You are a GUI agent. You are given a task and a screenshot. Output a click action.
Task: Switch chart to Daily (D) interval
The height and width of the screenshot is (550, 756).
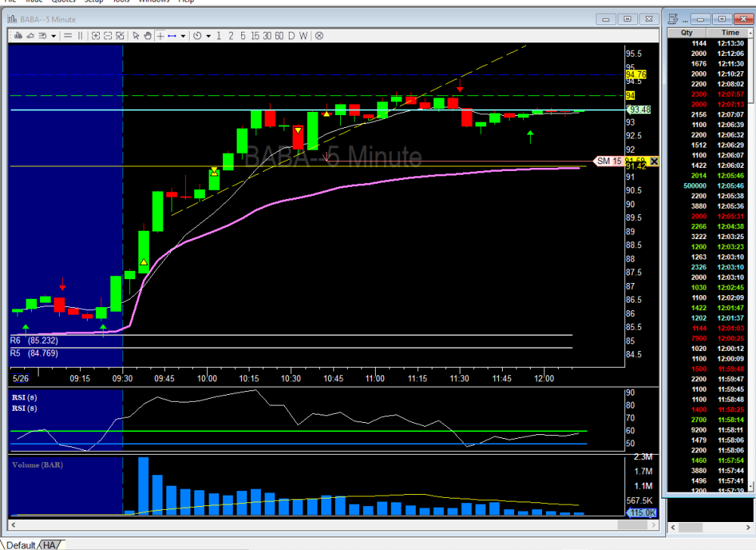291,36
